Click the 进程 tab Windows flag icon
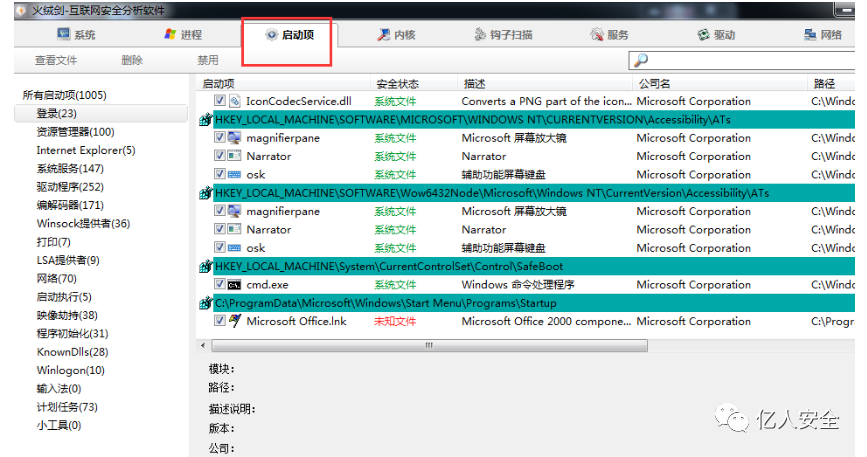The height and width of the screenshot is (457, 867). [x=170, y=34]
